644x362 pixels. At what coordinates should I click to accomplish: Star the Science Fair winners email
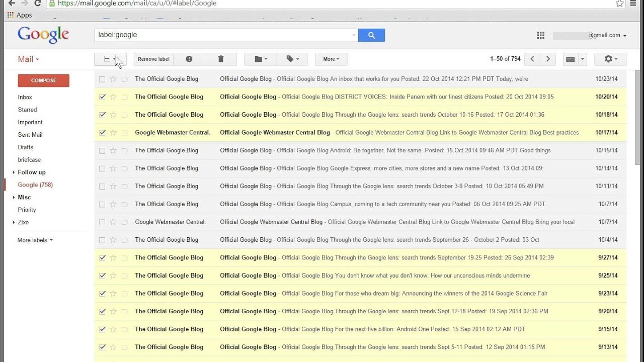pyautogui.click(x=113, y=294)
